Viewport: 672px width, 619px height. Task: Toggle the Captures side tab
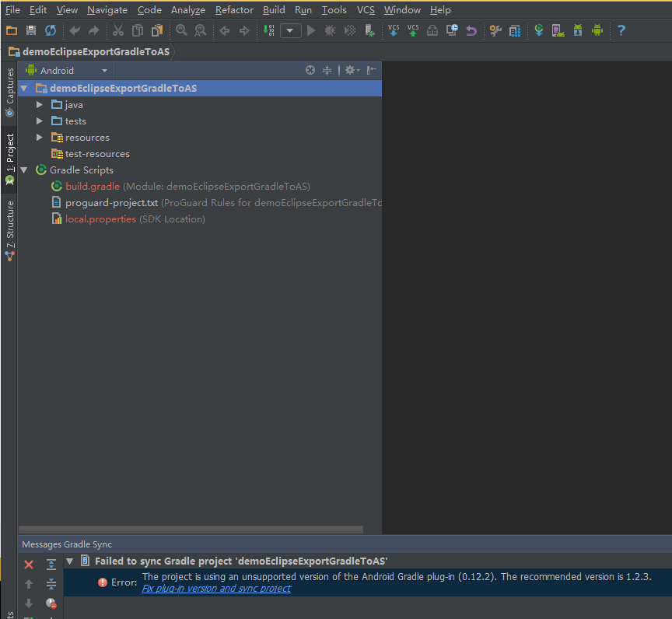9,93
